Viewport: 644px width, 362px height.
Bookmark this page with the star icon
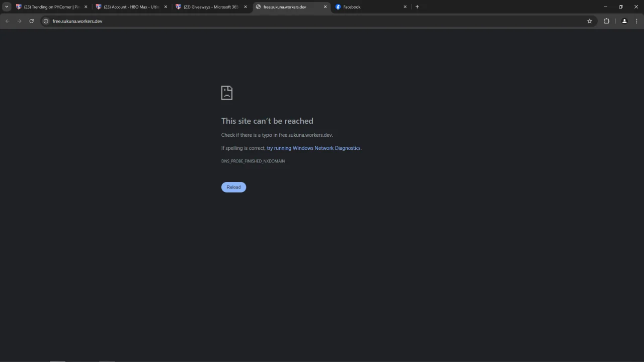click(x=590, y=21)
